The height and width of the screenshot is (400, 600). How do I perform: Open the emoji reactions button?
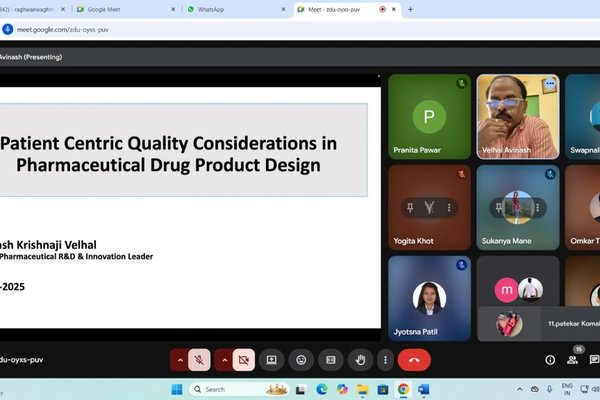(x=301, y=359)
